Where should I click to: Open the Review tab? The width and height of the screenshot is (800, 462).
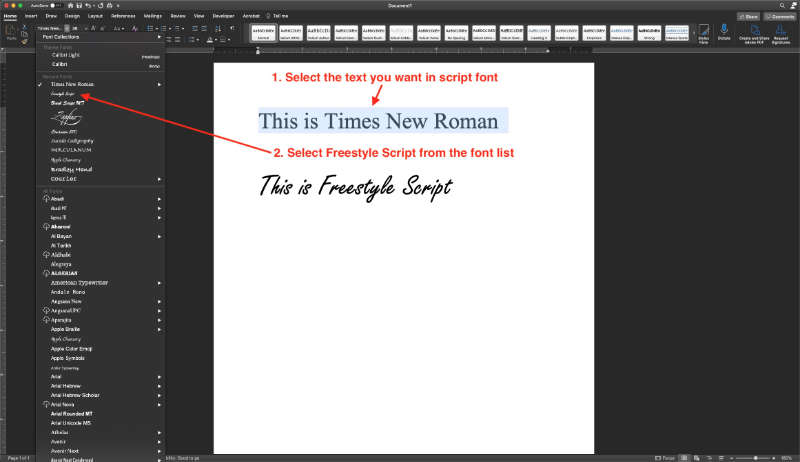pos(178,16)
